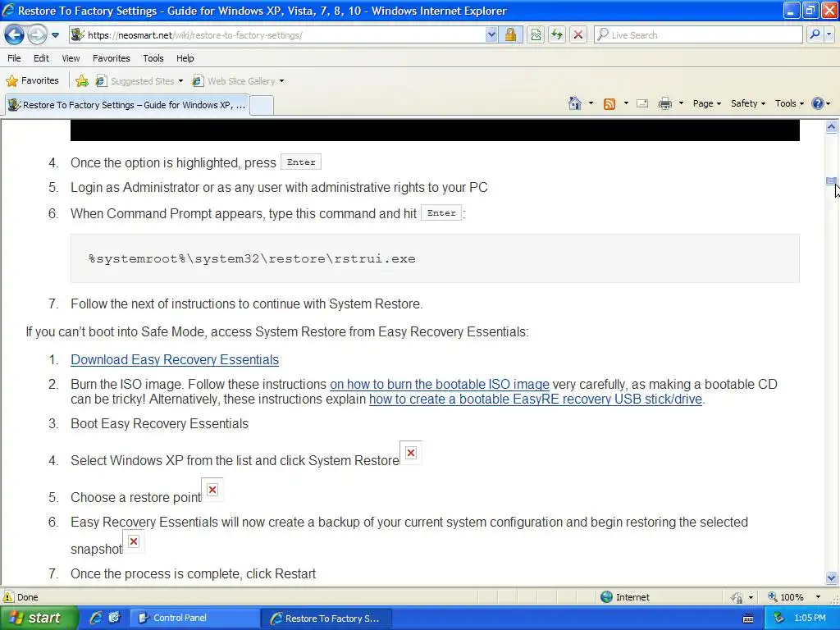This screenshot has width=840, height=630.
Task: Open the EasyRE recovery USB stick link
Action: tap(535, 399)
